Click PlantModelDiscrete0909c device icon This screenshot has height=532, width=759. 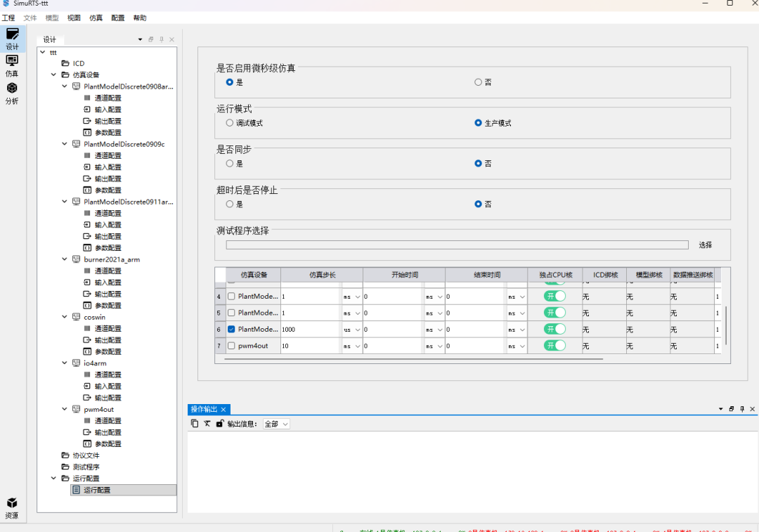tap(76, 144)
